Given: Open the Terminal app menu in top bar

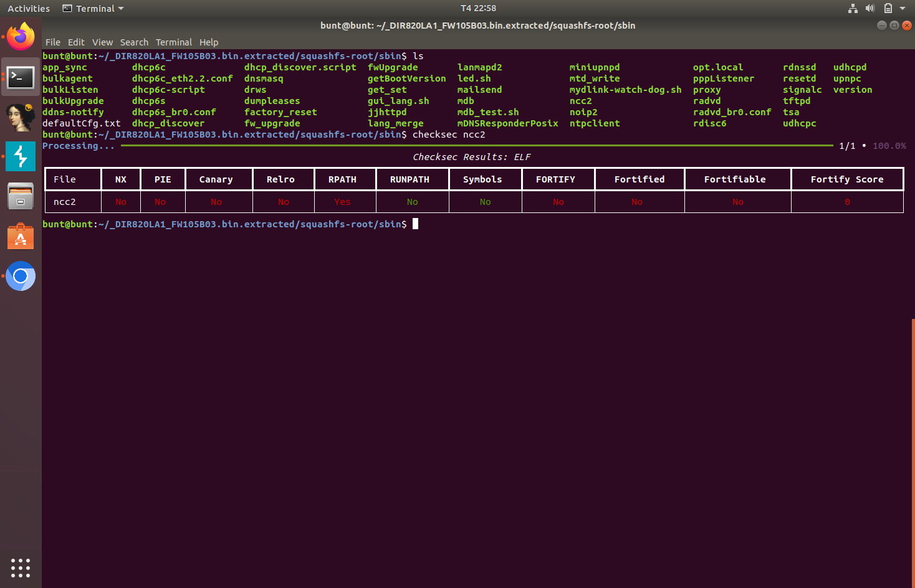Looking at the screenshot, I should pos(93,8).
